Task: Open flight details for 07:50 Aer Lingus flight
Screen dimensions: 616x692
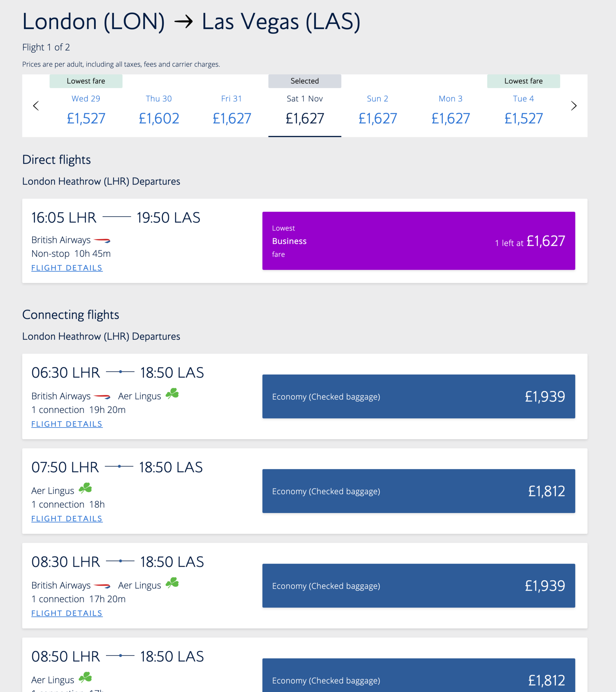Action: pos(67,519)
